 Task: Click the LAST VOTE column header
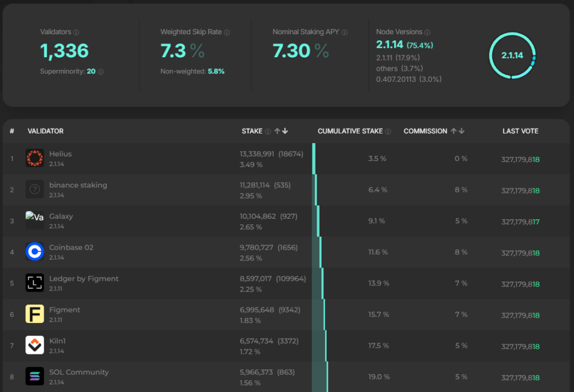(520, 131)
